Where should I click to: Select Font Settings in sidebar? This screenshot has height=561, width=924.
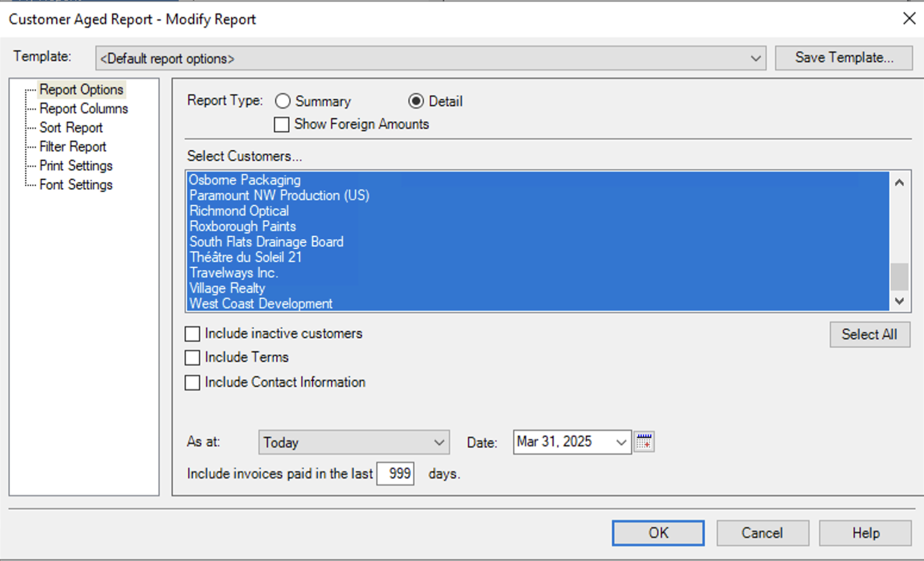(76, 185)
